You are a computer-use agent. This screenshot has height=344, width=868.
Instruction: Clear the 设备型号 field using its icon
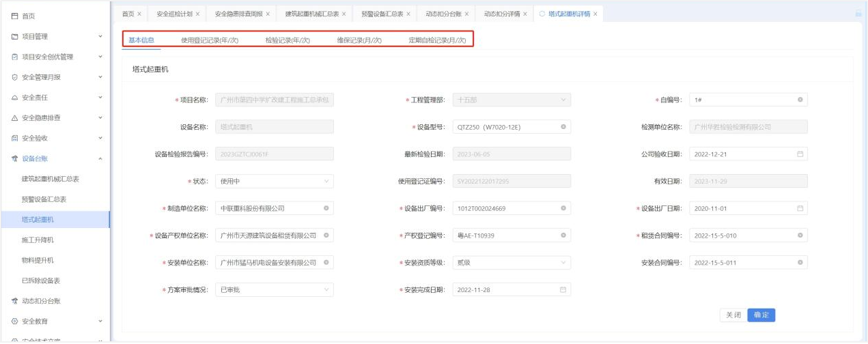563,127
